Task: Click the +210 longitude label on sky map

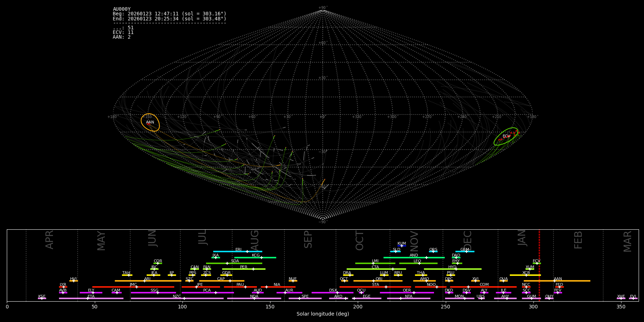Action: [x=497, y=117]
